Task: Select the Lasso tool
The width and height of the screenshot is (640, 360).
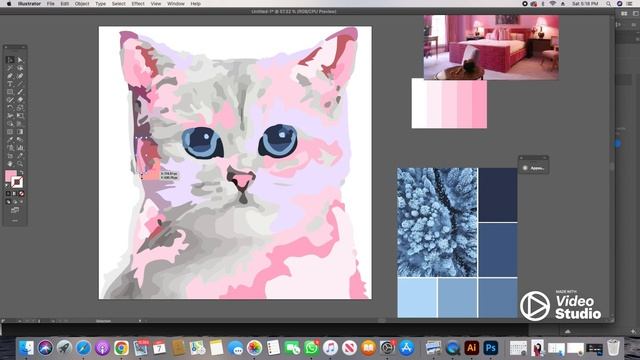Action: [x=20, y=68]
